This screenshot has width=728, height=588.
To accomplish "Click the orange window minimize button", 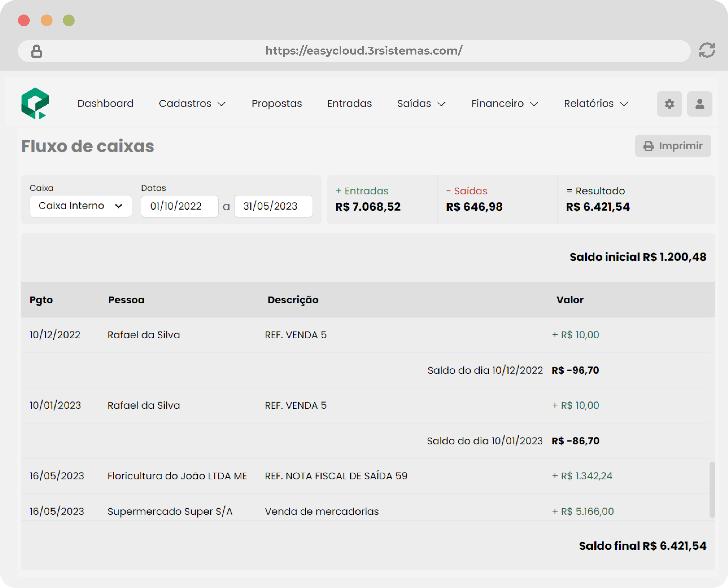I will [46, 20].
